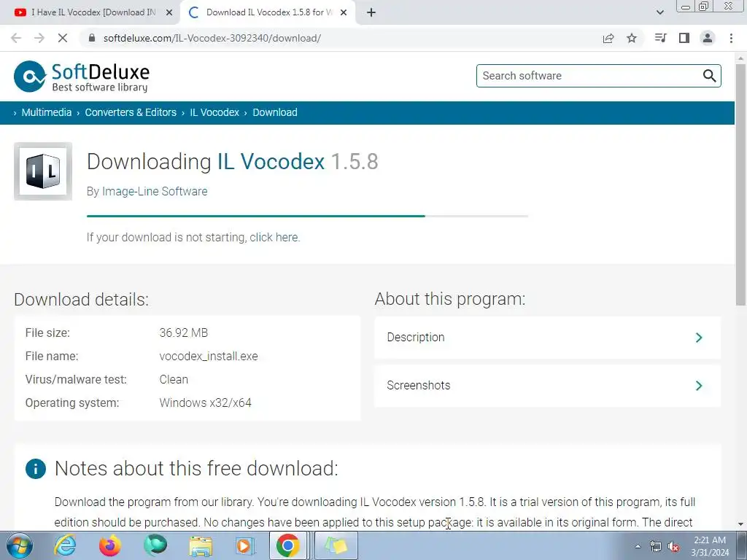Click the Download breadcrumb
747x560 pixels.
(275, 112)
